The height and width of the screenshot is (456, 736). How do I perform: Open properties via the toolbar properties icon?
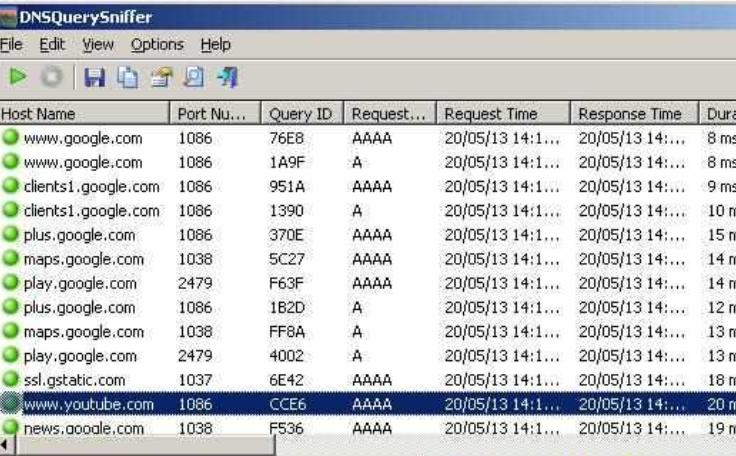click(161, 77)
